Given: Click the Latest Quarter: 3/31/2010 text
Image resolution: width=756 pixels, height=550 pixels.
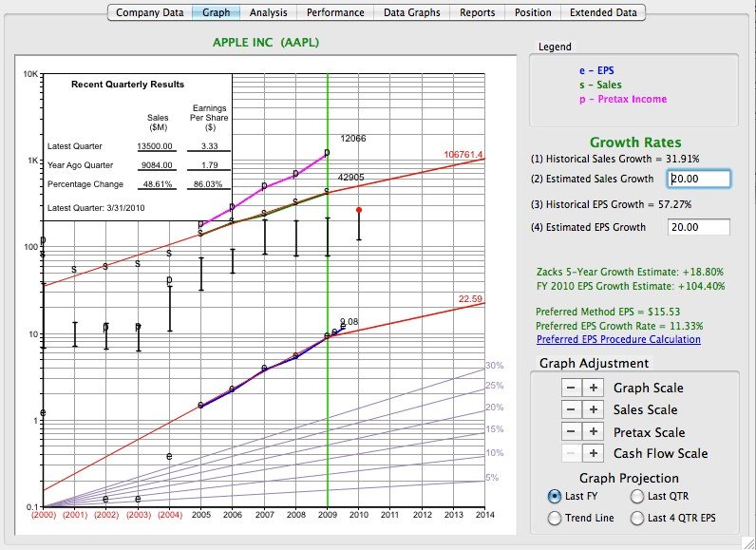Looking at the screenshot, I should pos(96,208).
